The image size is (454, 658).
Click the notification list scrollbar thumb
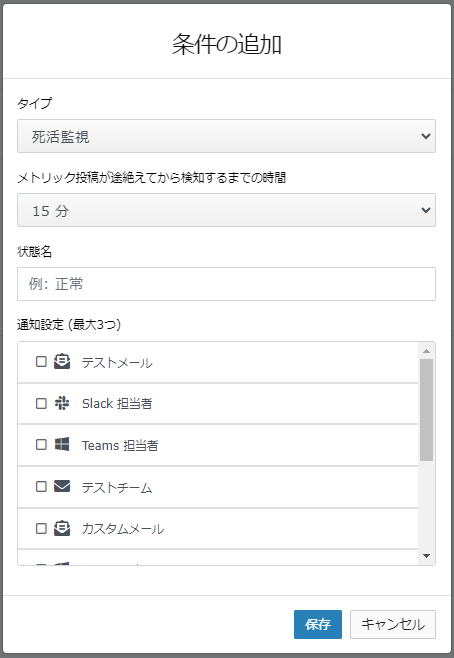coord(426,410)
